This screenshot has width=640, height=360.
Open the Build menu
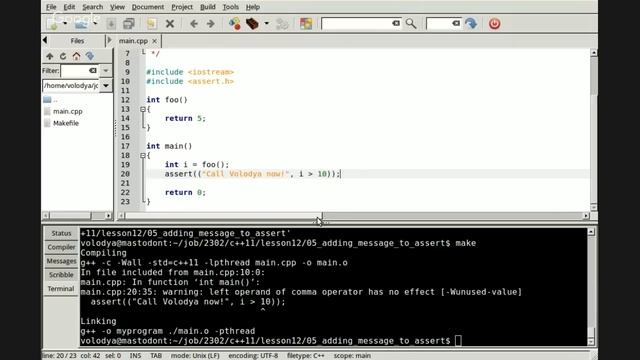pyautogui.click(x=208, y=7)
